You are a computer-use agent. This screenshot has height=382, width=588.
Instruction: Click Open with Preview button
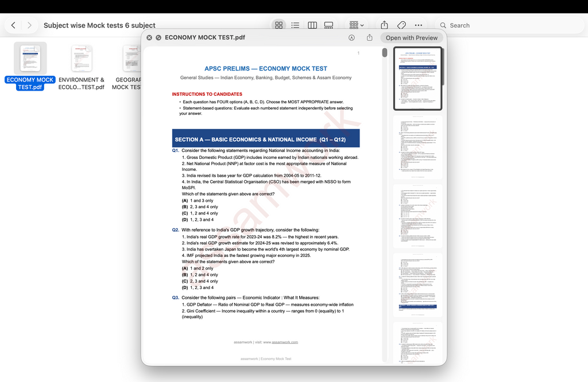[x=412, y=38]
